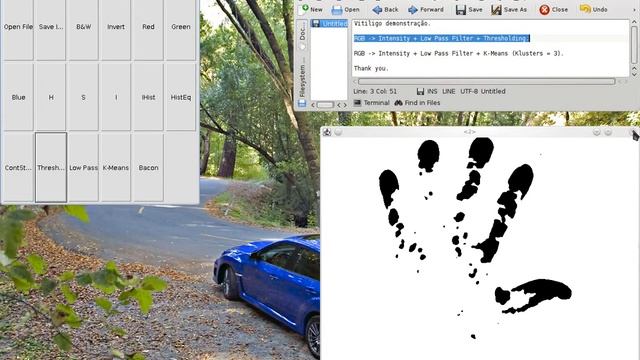Image resolution: width=640 pixels, height=360 pixels.
Task: Click the horizontal scrollbar of the text editor
Action: 487,82
